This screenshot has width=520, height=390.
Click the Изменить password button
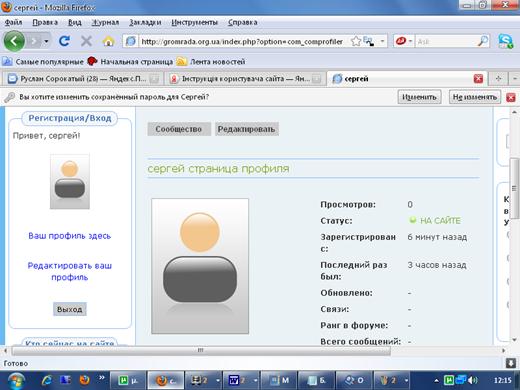pyautogui.click(x=419, y=97)
